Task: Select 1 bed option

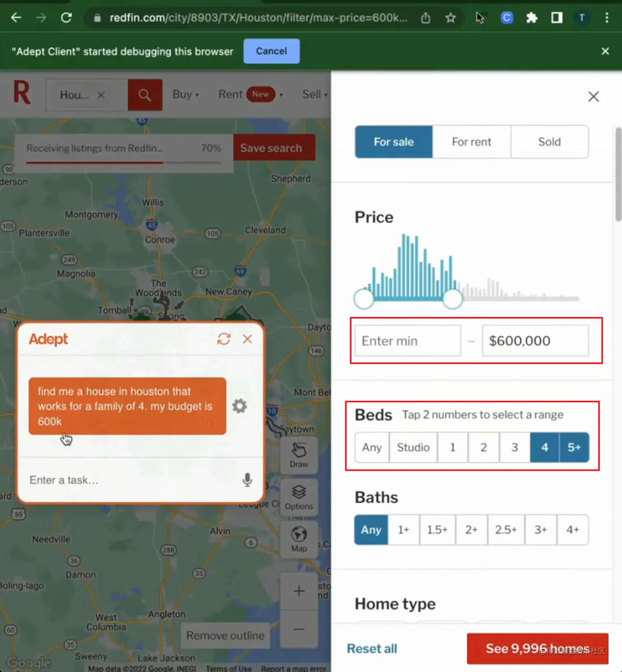Action: tap(453, 447)
